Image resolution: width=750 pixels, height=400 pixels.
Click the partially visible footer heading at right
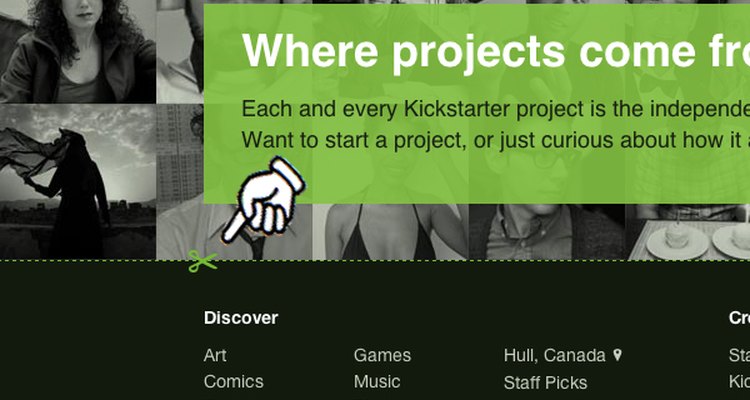739,318
